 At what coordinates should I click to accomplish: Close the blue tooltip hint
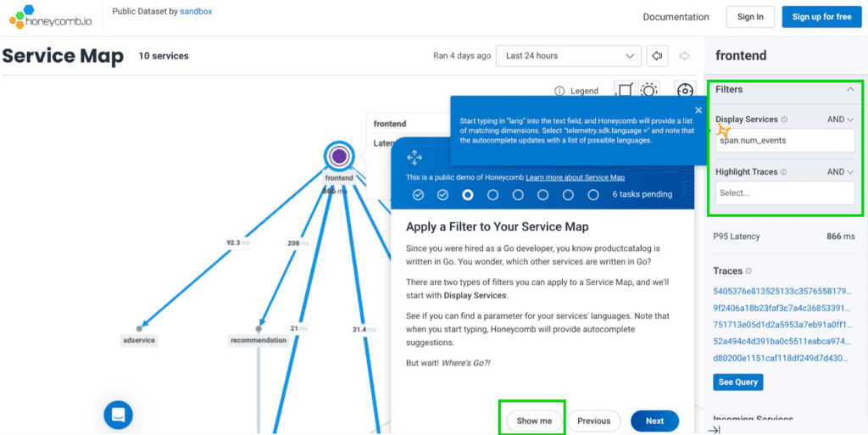pos(698,110)
